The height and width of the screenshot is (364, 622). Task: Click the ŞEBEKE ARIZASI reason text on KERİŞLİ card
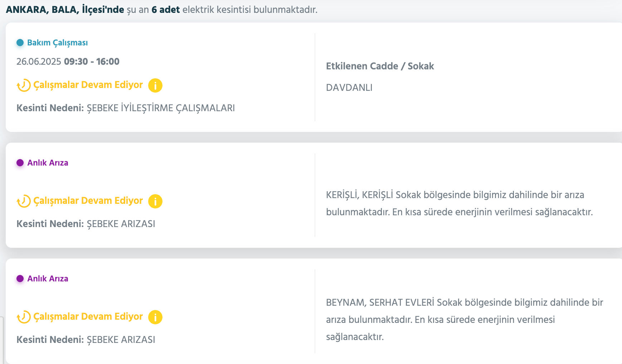pos(121,224)
